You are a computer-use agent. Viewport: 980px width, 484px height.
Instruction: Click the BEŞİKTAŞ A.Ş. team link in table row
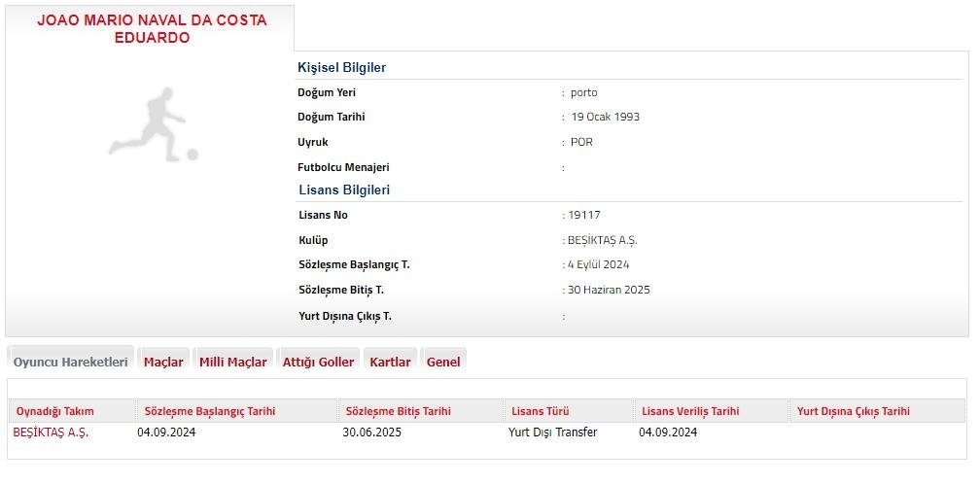(51, 432)
